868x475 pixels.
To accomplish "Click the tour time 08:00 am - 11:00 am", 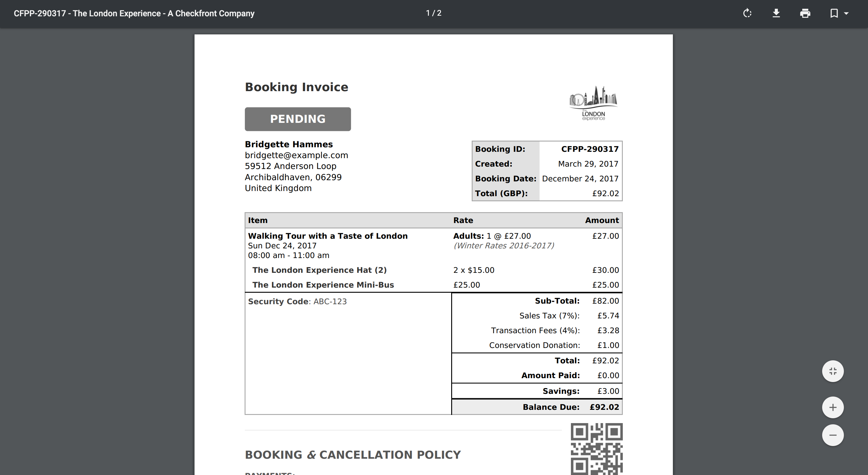I will click(x=289, y=256).
